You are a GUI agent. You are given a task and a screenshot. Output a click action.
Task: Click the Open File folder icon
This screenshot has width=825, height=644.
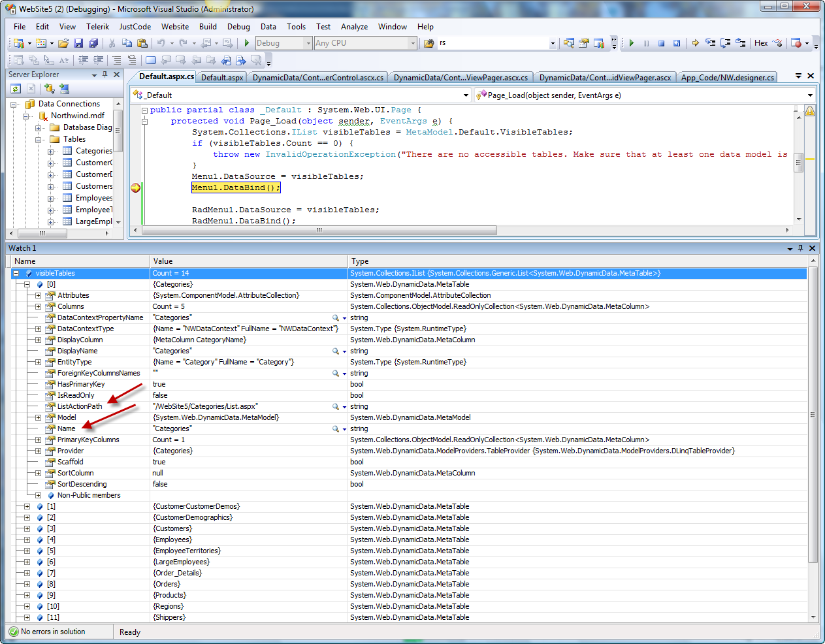point(63,43)
